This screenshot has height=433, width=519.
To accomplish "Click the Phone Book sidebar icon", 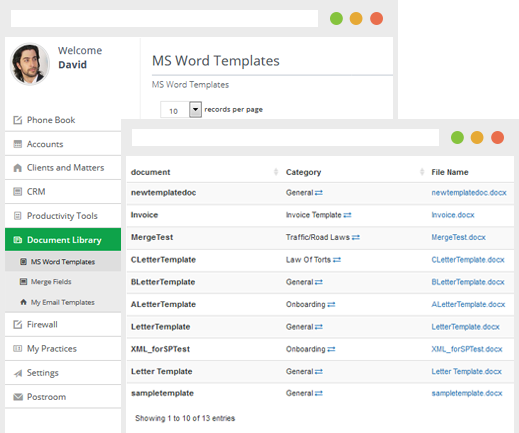I will [17, 120].
